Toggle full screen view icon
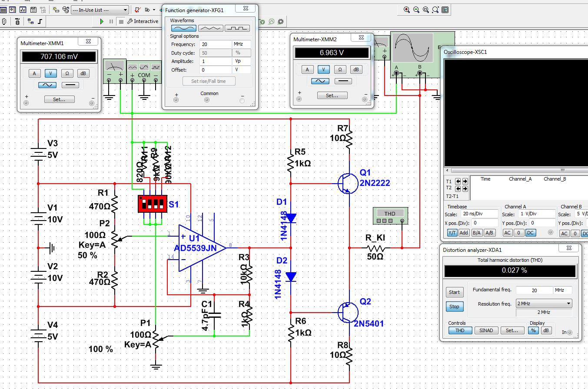588x389 pixels. [x=445, y=10]
